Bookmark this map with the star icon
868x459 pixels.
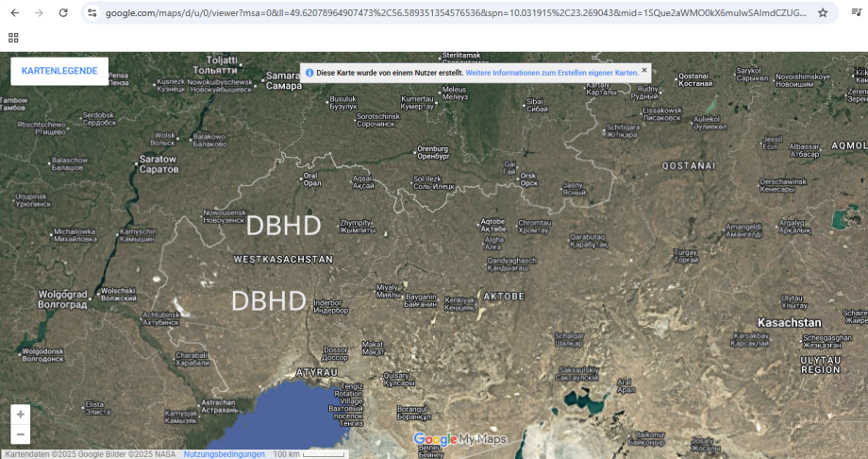823,13
